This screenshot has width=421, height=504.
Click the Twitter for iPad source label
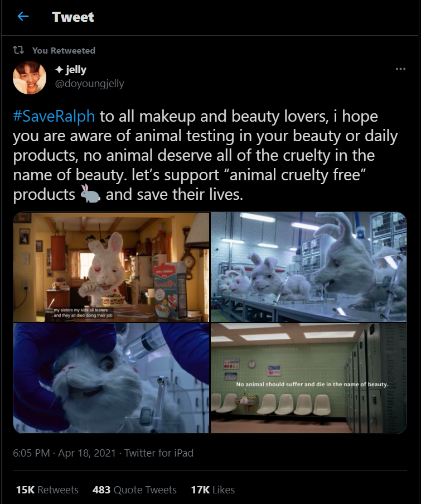click(x=159, y=453)
